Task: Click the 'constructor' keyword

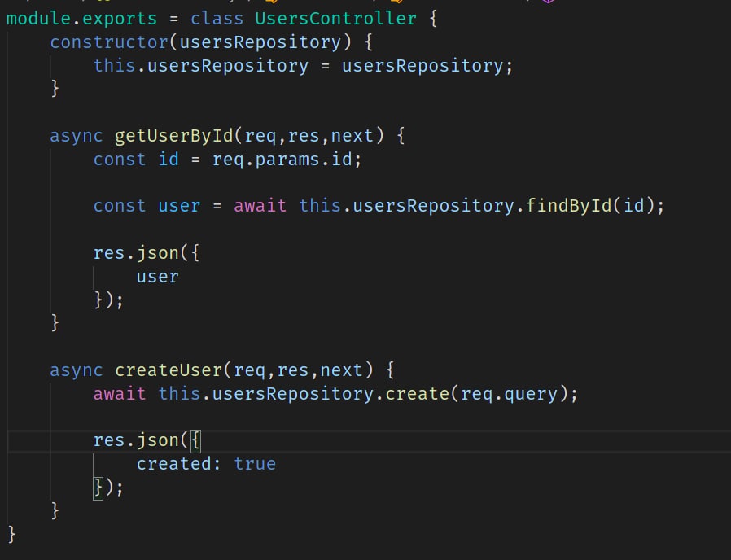Action: pyautogui.click(x=109, y=42)
